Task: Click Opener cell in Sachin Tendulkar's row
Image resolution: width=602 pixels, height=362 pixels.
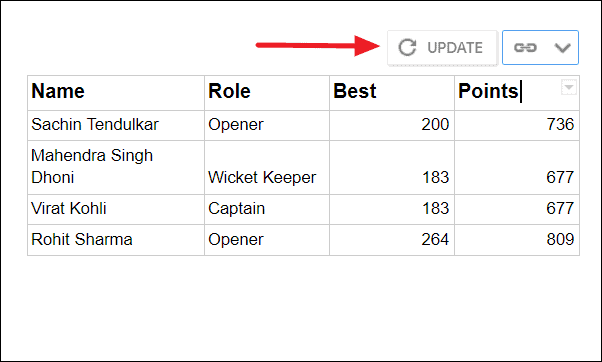Action: coord(267,125)
